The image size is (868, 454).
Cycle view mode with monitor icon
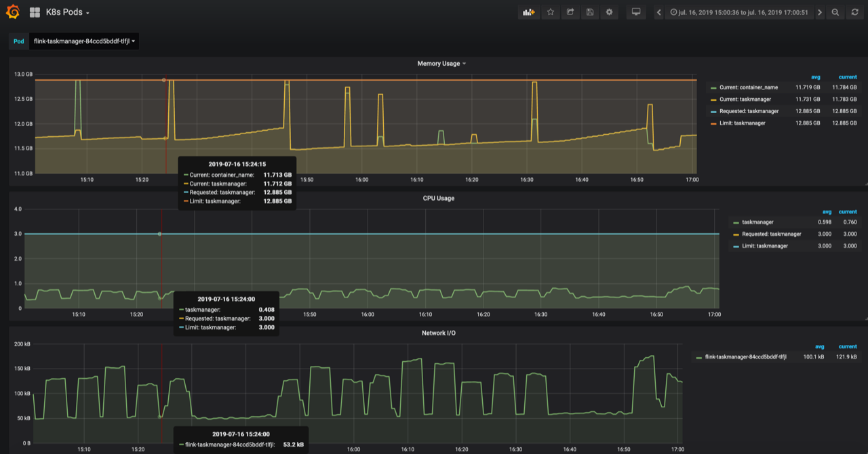635,12
